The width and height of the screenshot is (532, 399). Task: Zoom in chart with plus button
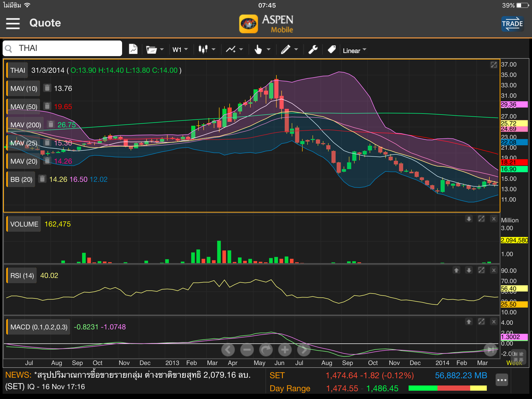[x=285, y=350]
